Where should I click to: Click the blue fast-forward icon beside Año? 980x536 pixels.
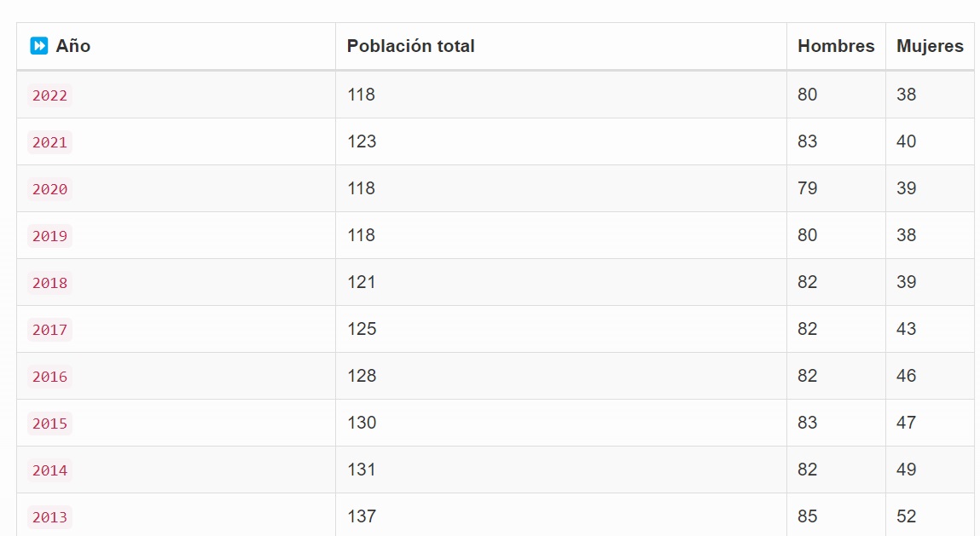coord(38,46)
